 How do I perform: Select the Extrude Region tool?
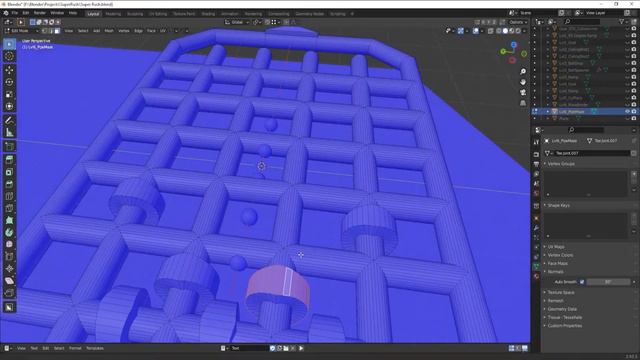9,160
